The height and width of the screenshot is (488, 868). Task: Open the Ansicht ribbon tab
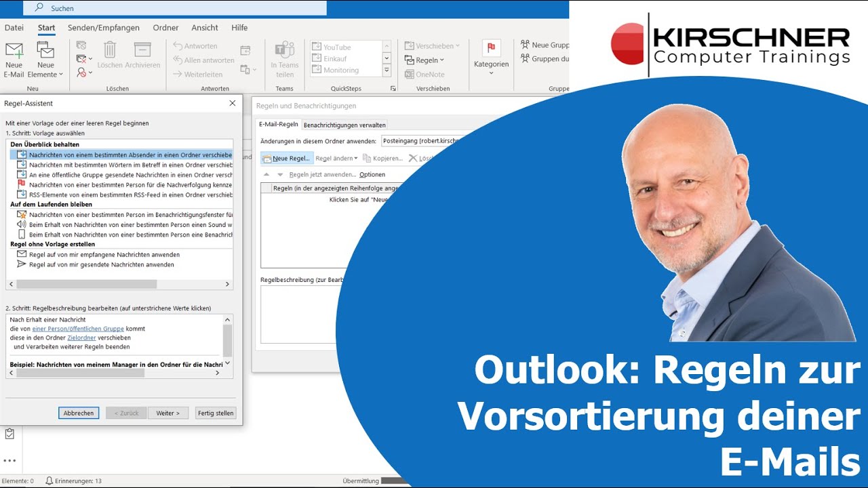[205, 28]
